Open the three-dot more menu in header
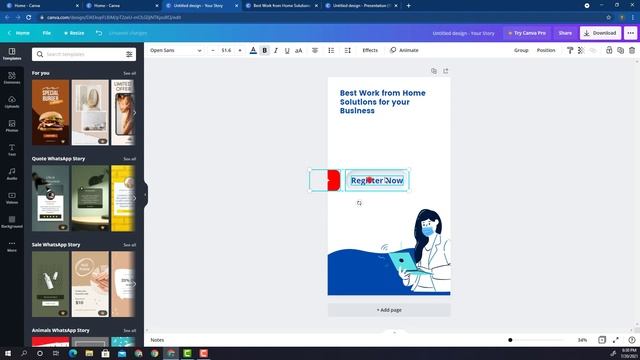Viewport: 640px width, 360px height. pos(631,33)
